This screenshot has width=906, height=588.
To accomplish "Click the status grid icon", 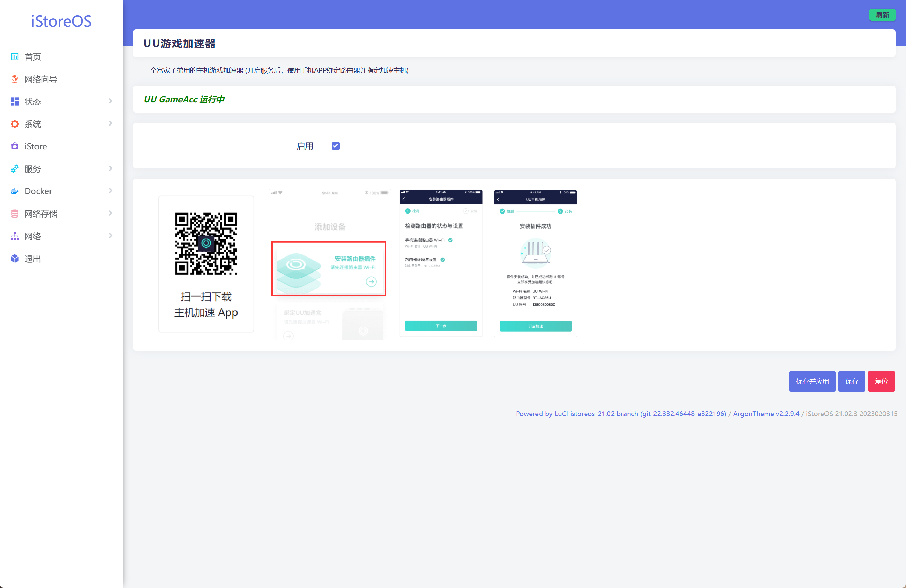I will (x=14, y=101).
